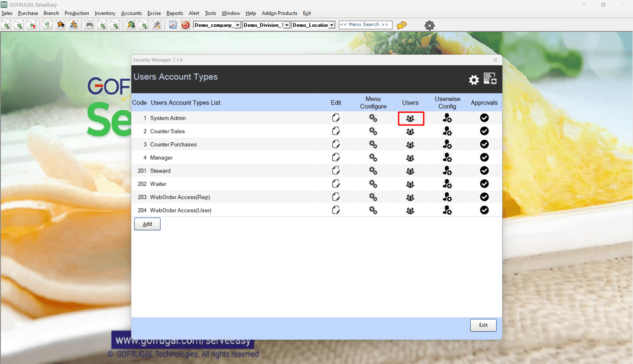The image size is (633, 364).
Task: Click the Exit item in the menu bar
Action: pos(307,13)
